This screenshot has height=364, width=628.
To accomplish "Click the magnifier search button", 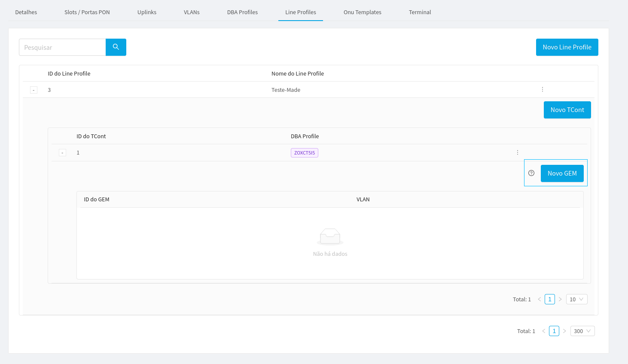I will (x=116, y=47).
